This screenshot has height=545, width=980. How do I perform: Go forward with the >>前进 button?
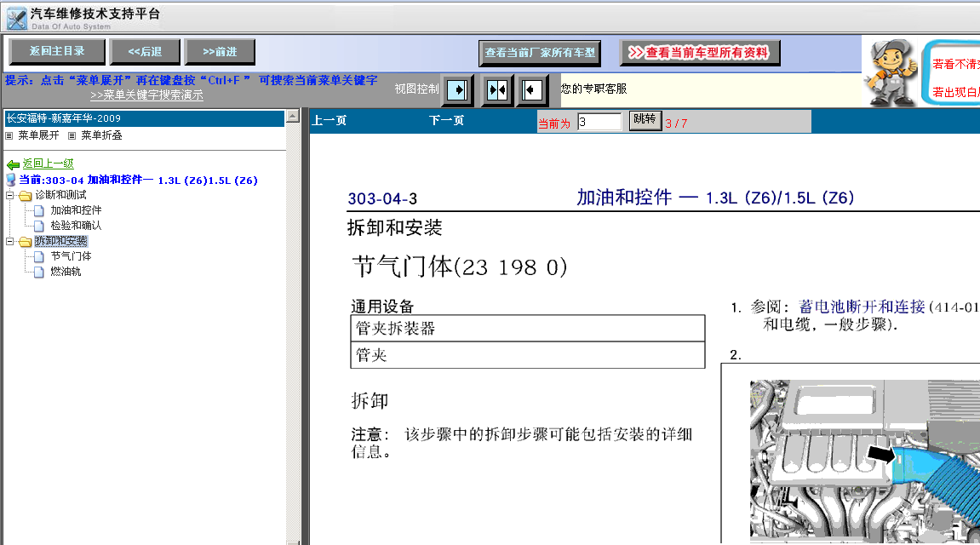point(220,51)
